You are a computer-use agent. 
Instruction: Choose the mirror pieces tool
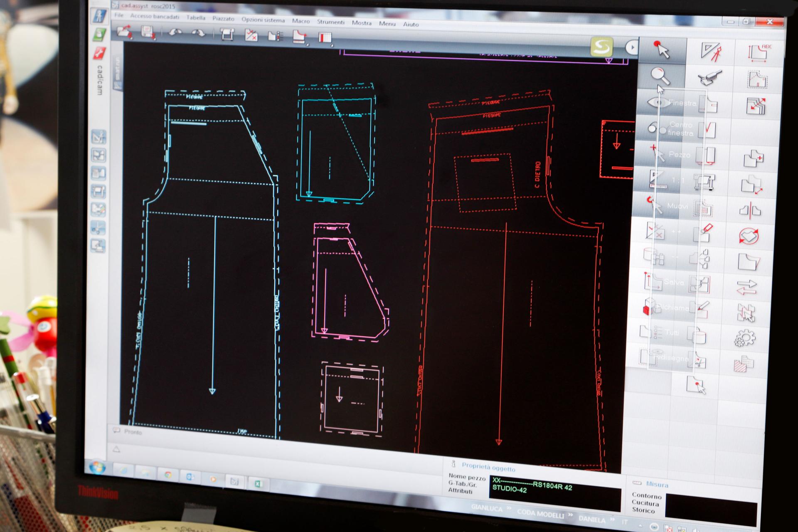pos(750,210)
